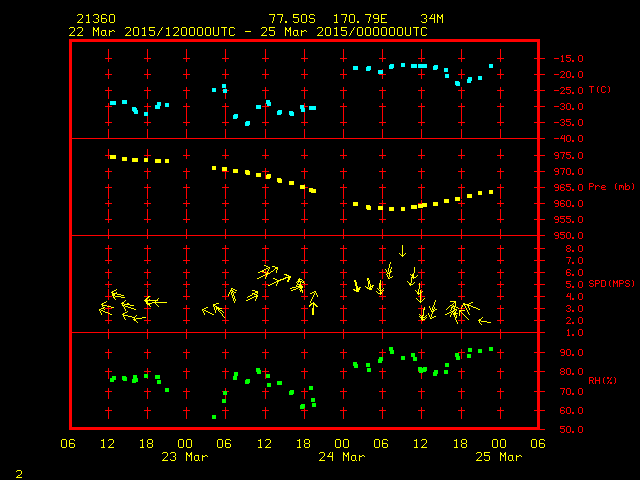Select the latitude value 77.50S
640x480 pixels.
tap(292, 19)
